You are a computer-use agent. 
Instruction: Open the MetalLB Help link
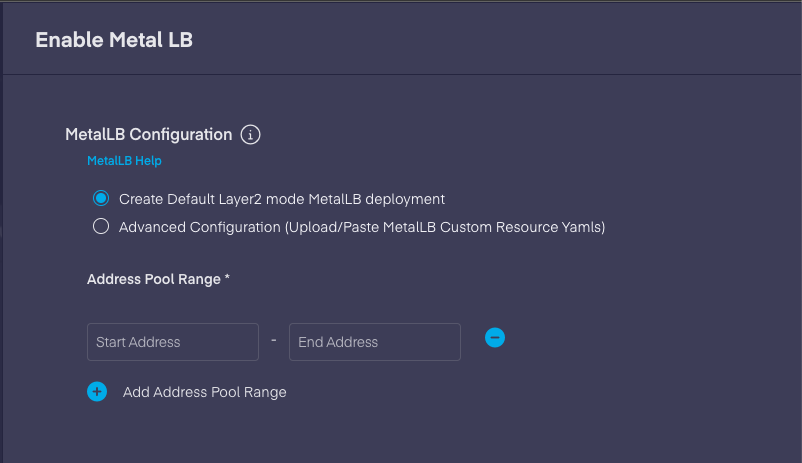124,160
